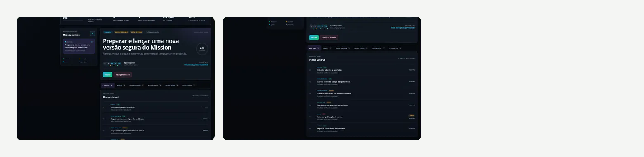Click 'Plano vivo v1' heading in left panel
This screenshot has height=157, width=644.
coord(111,97)
